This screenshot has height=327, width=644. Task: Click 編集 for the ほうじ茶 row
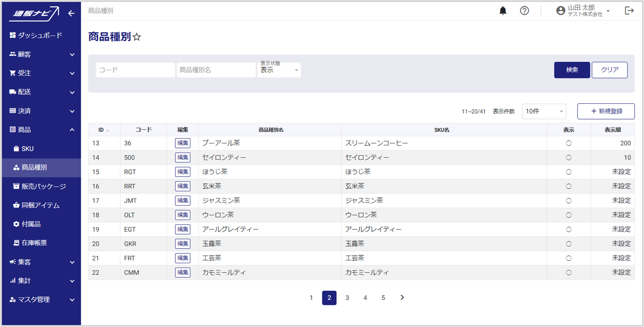183,172
